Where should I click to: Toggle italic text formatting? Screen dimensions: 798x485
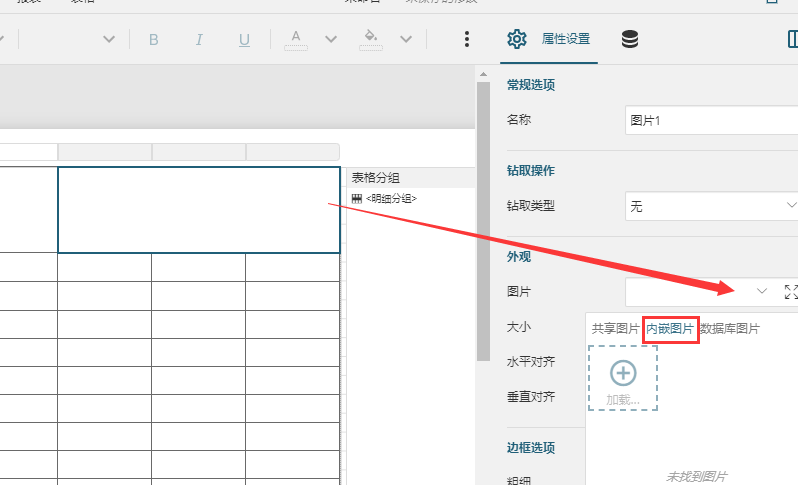point(199,40)
